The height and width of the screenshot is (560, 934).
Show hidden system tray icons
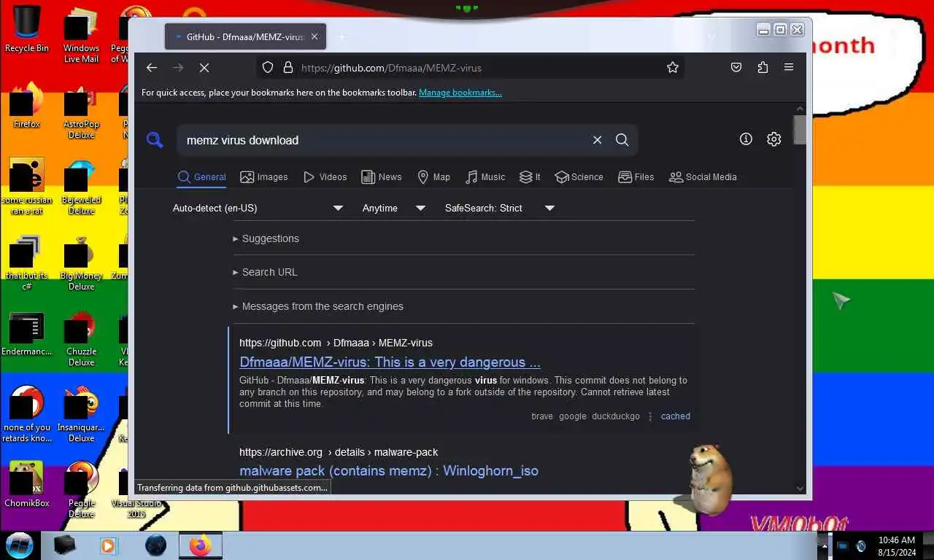coord(825,546)
